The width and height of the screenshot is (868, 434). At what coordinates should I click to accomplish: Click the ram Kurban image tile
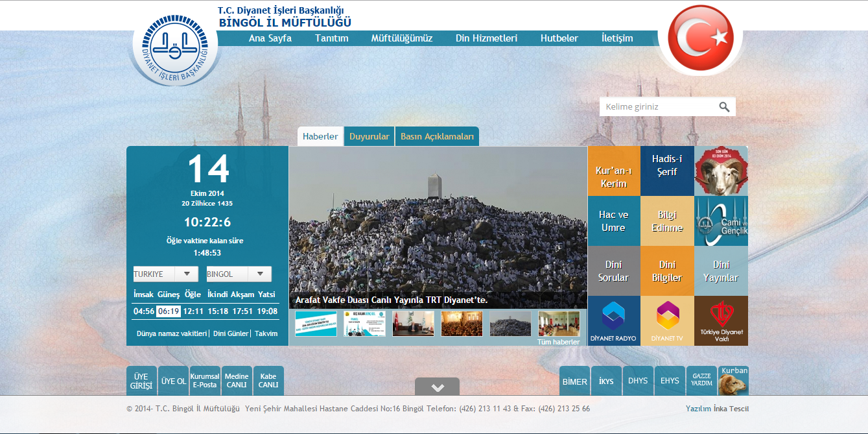pyautogui.click(x=721, y=171)
